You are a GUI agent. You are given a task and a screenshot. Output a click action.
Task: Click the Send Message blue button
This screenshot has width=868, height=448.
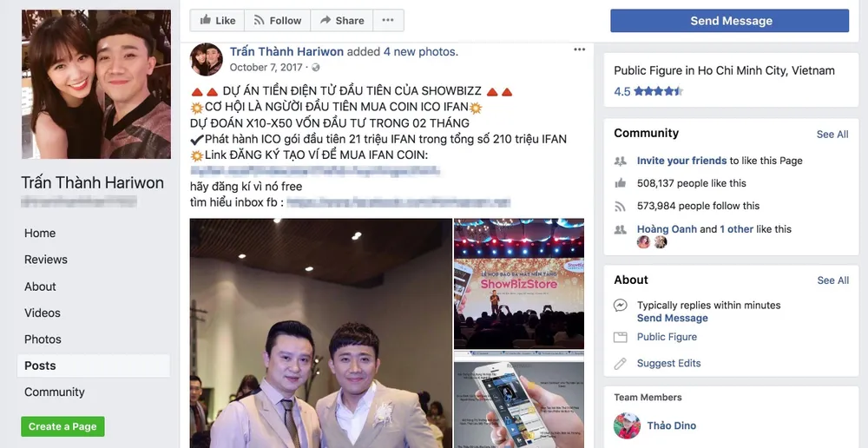click(729, 21)
